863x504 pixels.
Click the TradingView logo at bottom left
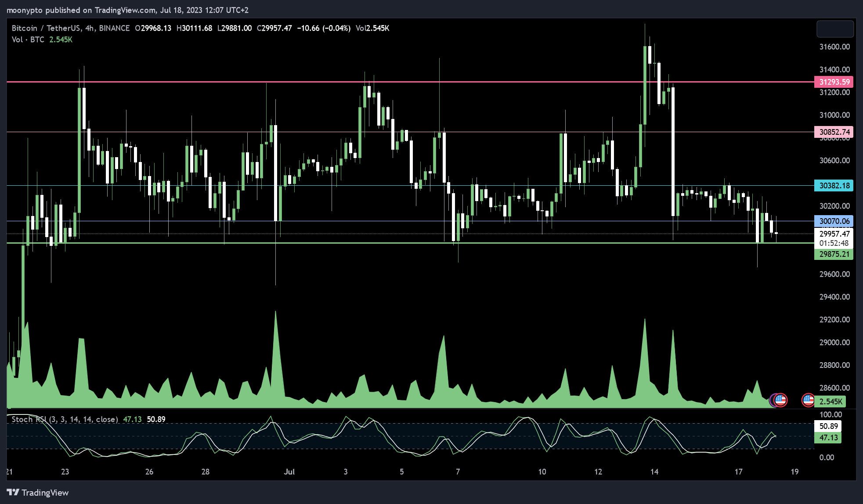[38, 493]
